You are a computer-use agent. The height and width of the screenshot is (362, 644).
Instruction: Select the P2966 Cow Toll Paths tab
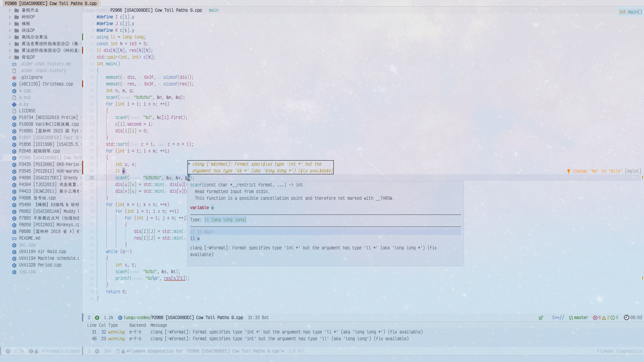(51, 3)
